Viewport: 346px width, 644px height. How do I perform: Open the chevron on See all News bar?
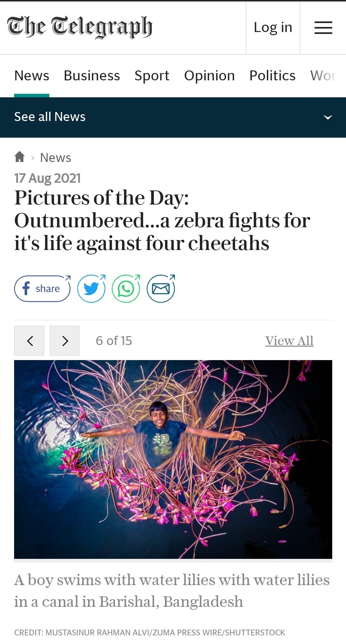327,117
